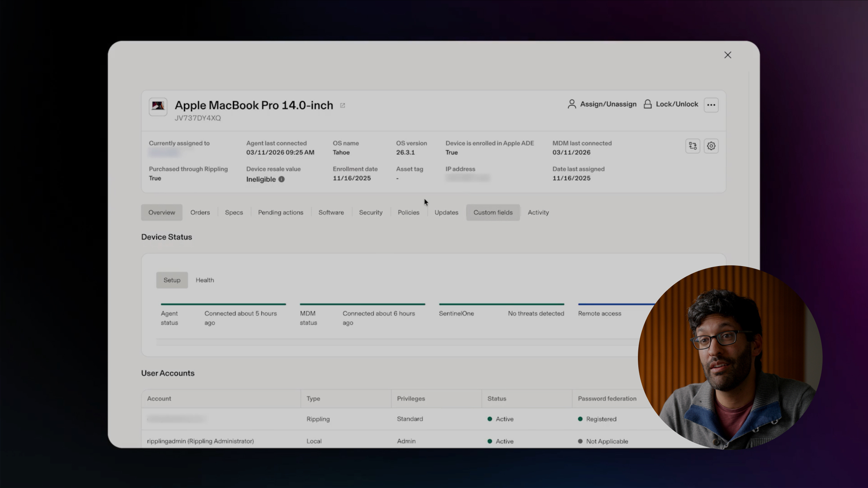Switch to the Health status view

pyautogui.click(x=205, y=280)
